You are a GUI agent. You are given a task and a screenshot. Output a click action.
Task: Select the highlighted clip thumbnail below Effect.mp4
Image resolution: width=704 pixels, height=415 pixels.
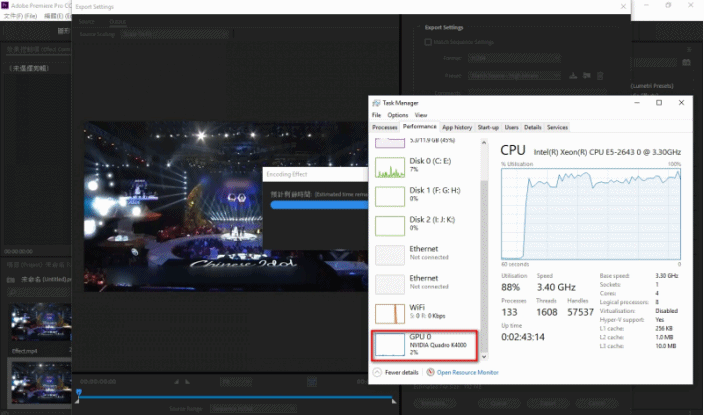[x=41, y=382]
